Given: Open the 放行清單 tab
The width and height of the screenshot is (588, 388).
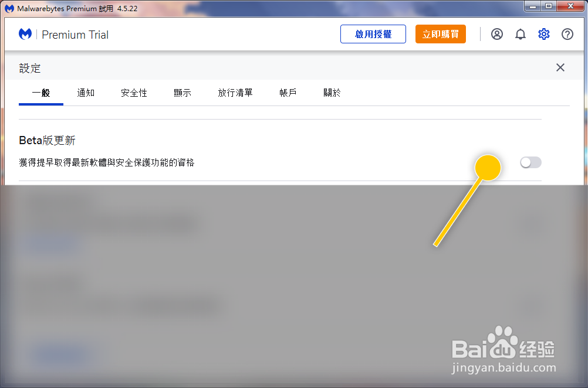Looking at the screenshot, I should tap(235, 93).
